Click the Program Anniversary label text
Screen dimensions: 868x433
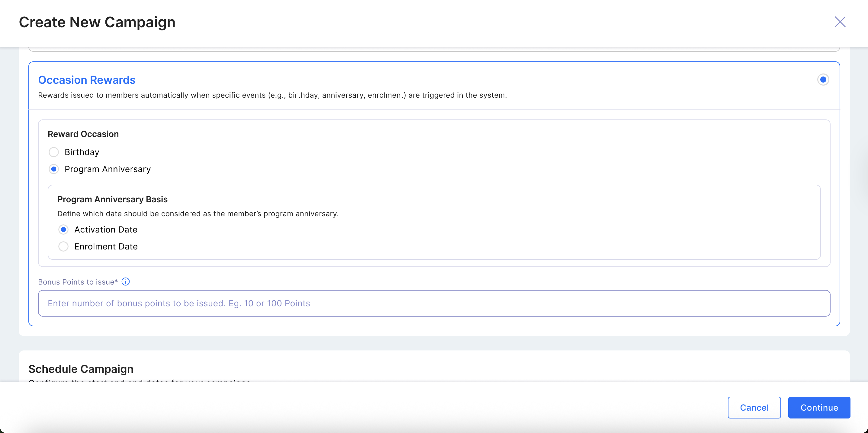click(x=108, y=169)
